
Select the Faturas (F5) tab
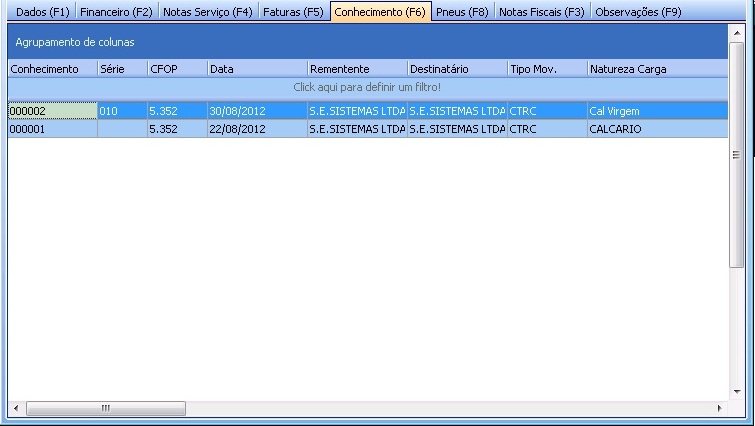(x=293, y=12)
